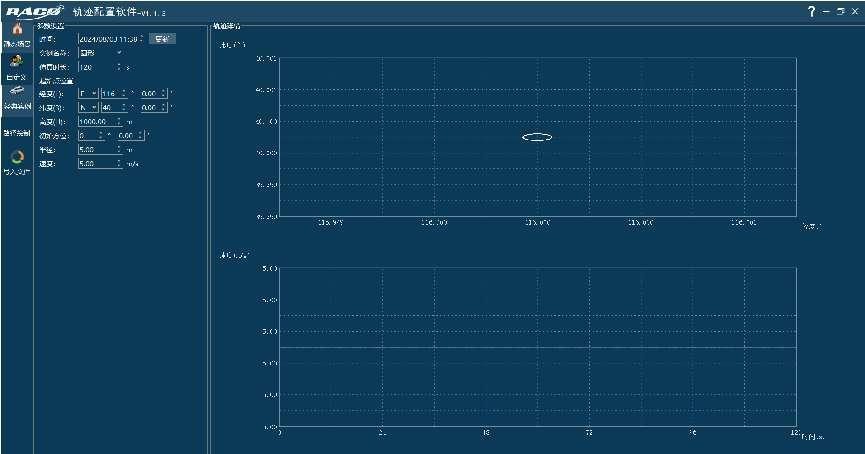Close the trajectory configuration window
865x454 pixels.
pos(855,12)
